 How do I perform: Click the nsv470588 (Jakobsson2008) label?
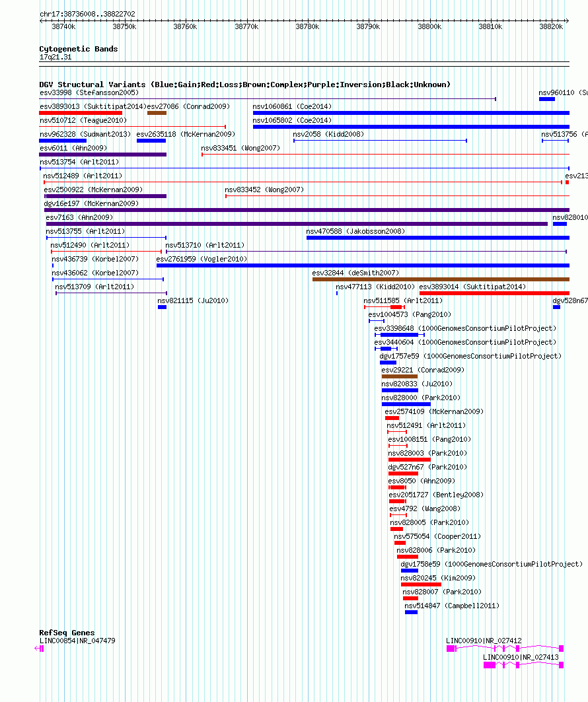355,231
